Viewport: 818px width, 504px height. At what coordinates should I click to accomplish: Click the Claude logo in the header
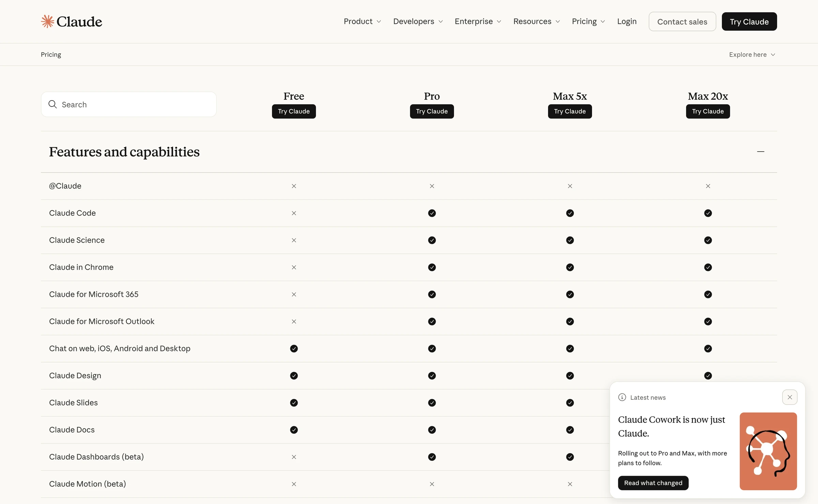[71, 21]
